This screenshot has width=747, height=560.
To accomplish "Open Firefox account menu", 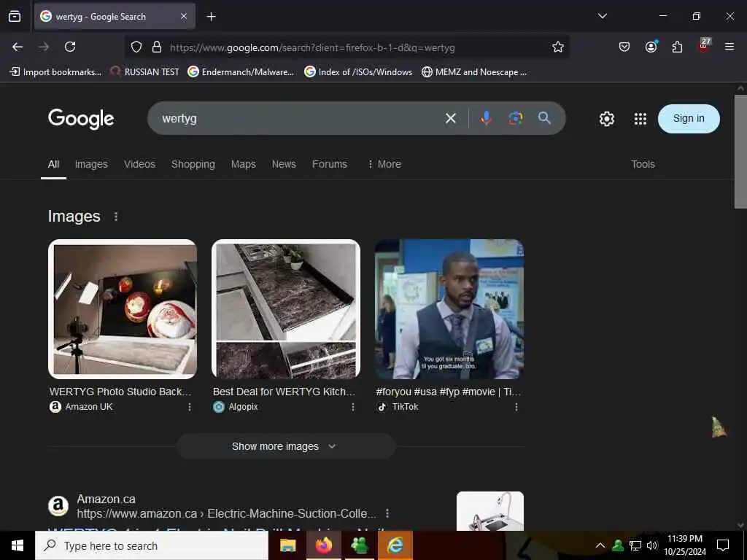I will click(x=651, y=47).
